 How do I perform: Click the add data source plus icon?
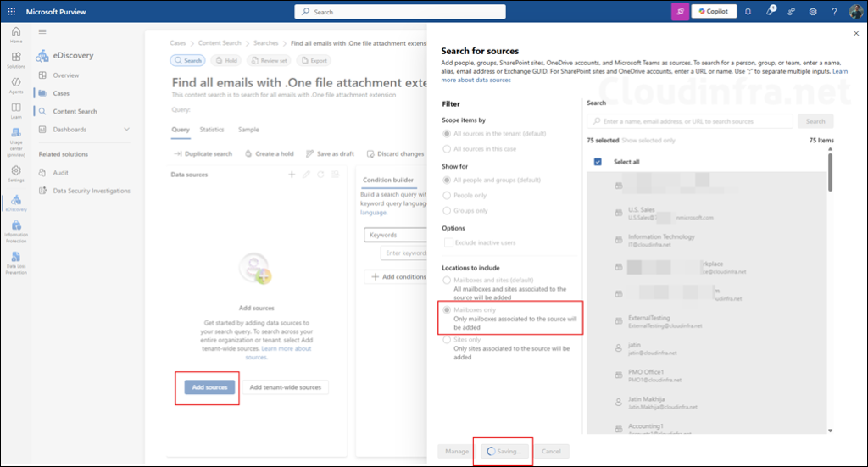pyautogui.click(x=292, y=175)
